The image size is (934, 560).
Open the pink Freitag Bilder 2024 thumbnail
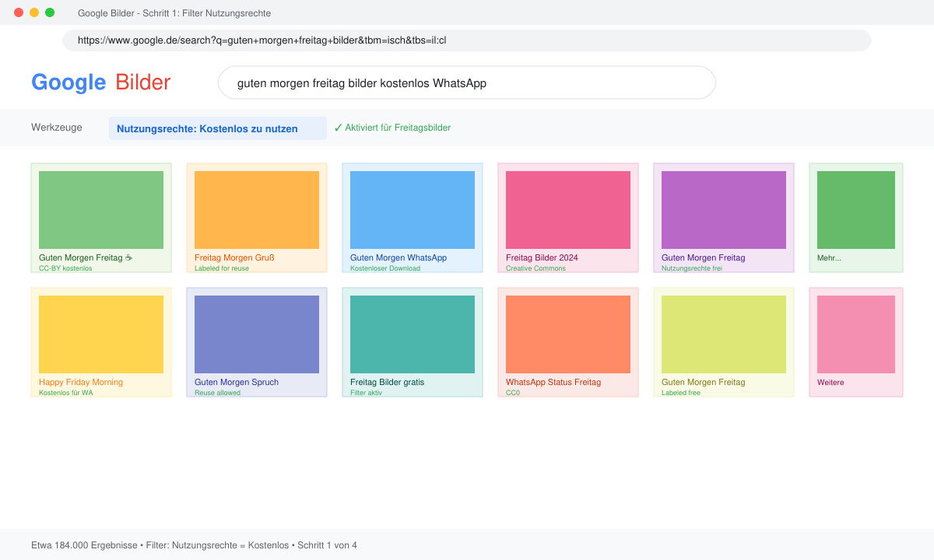pyautogui.click(x=568, y=210)
